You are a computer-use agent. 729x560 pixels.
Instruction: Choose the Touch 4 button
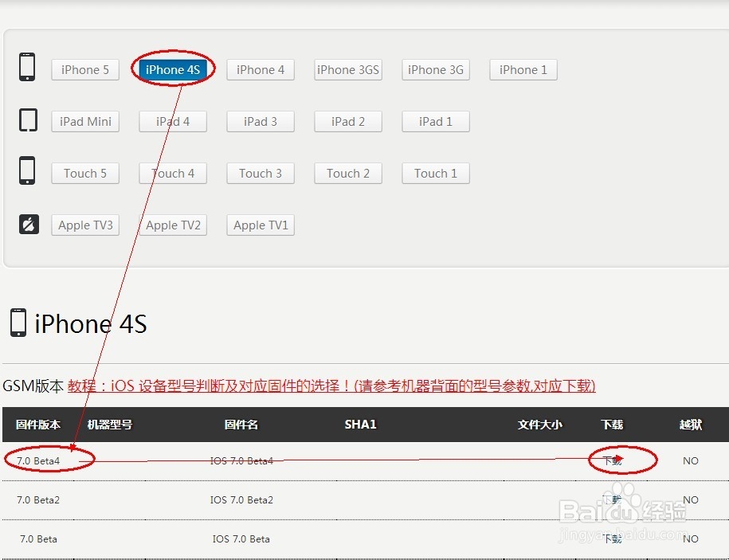tap(173, 174)
